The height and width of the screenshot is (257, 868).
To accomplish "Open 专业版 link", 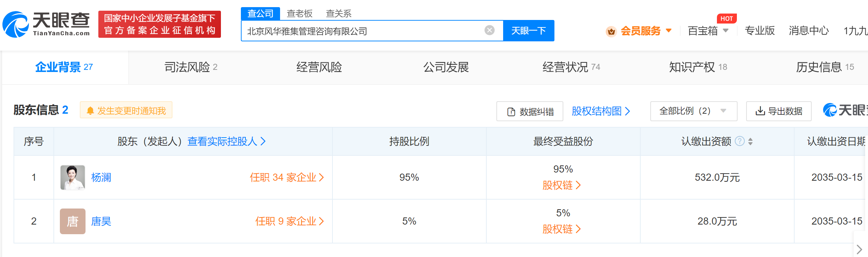I will point(760,31).
